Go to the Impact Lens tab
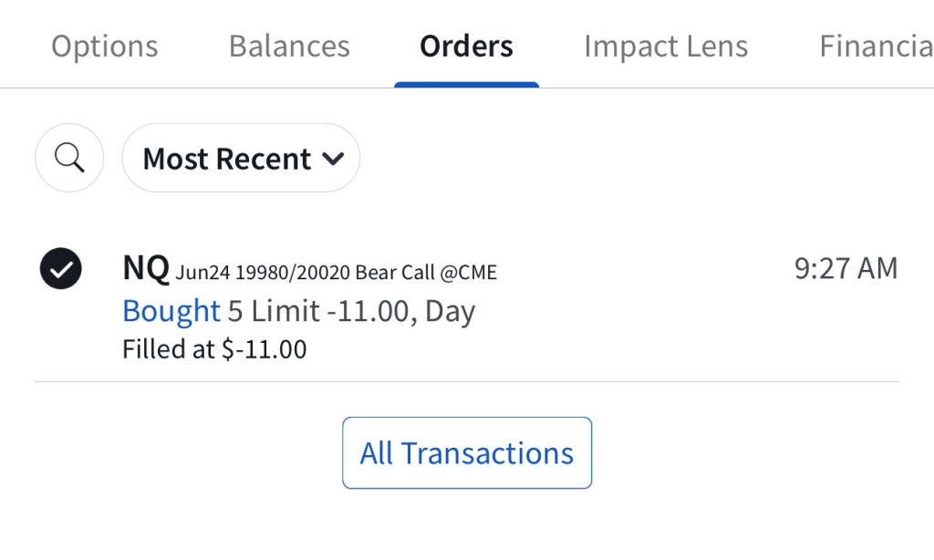This screenshot has height=560, width=934. click(x=666, y=47)
